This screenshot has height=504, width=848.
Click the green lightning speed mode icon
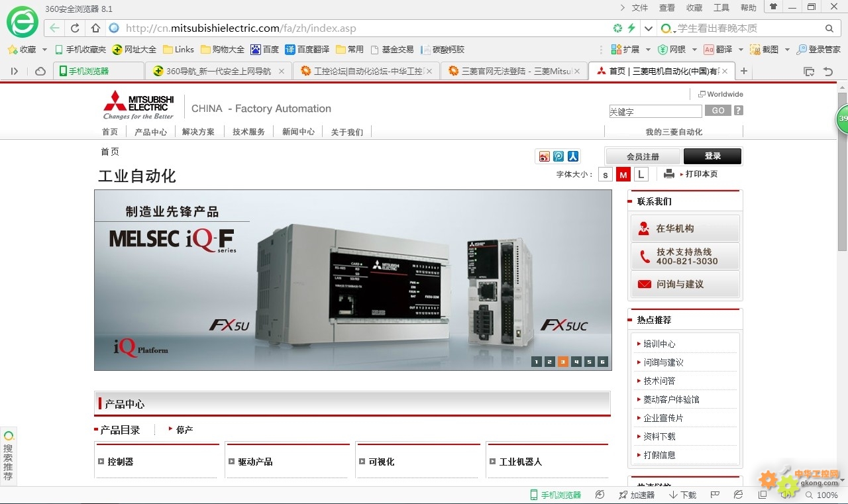[x=631, y=28]
